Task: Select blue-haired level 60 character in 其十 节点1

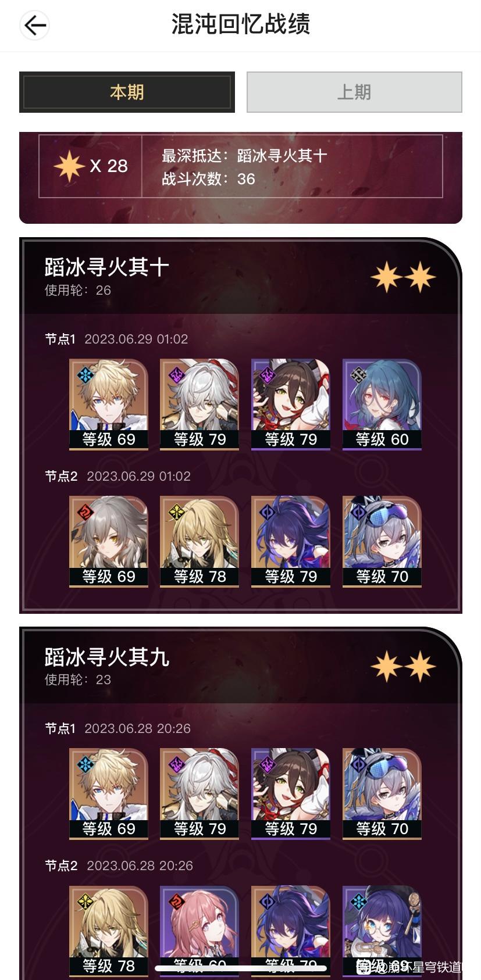Action: pos(382,404)
